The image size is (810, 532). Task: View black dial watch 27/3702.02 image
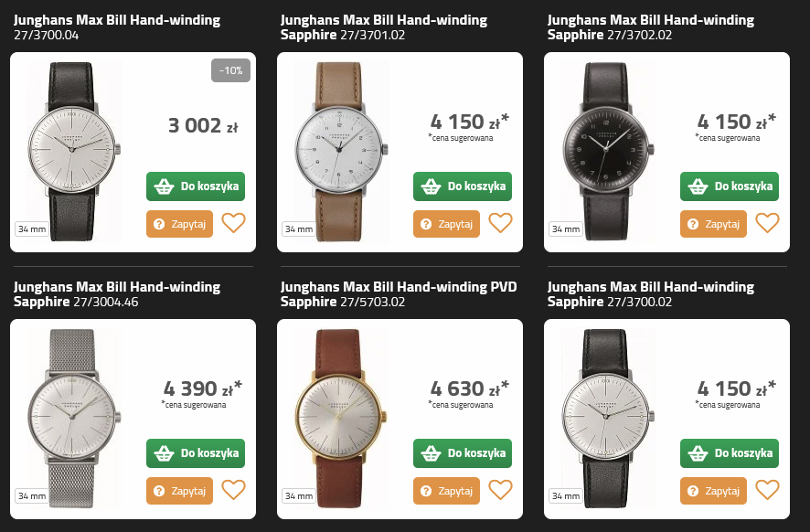pyautogui.click(x=607, y=151)
